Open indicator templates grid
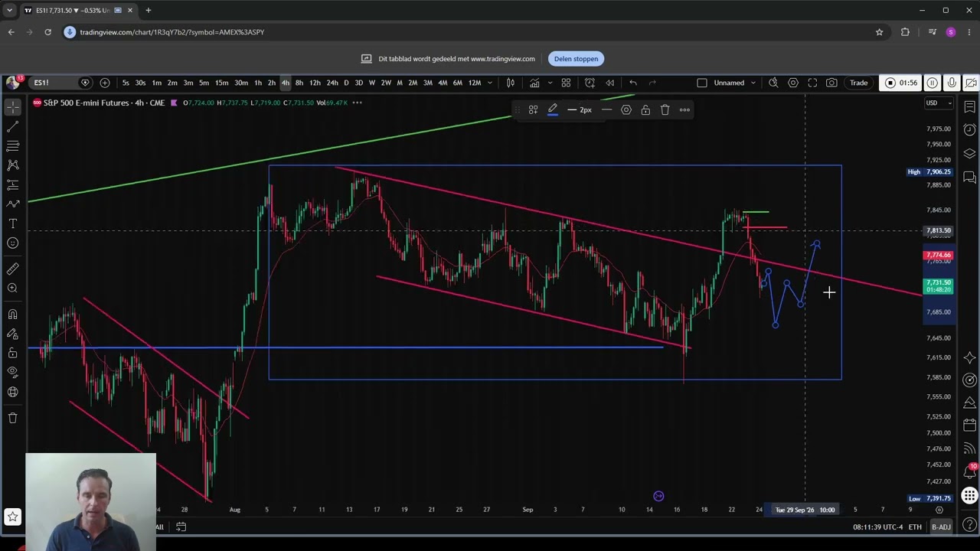Viewport: 980px width, 551px height. (567, 83)
